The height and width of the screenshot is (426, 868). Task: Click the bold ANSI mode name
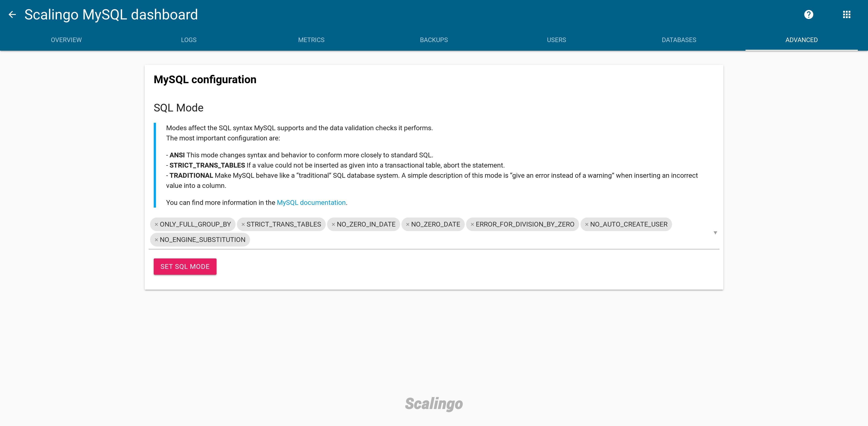coord(177,155)
